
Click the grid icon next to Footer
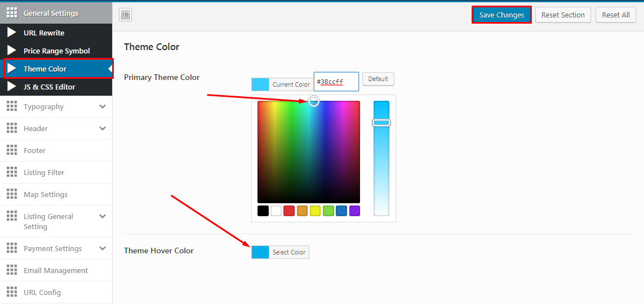[x=12, y=150]
